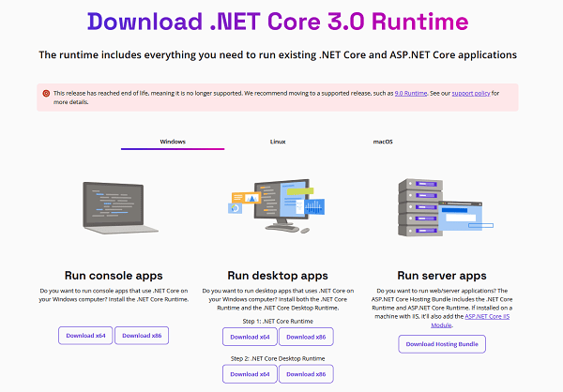Click the desktop monitor apps illustration
The height and width of the screenshot is (392, 563).
point(277,206)
